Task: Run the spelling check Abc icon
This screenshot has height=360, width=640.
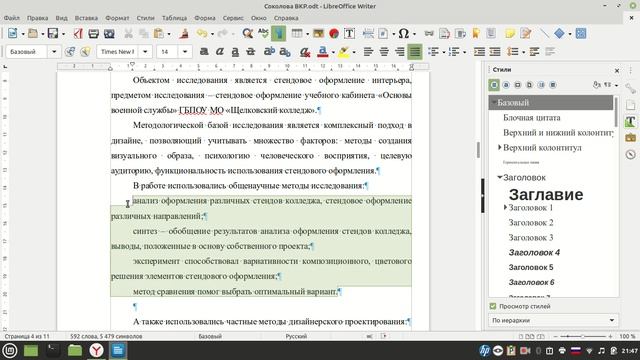Action: tap(263, 33)
